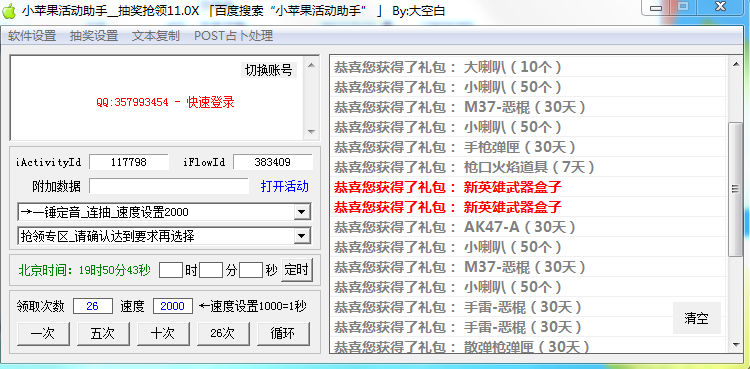Click the prize log's down scroll arrow
Screen dimensions: 750x369
(x=735, y=344)
